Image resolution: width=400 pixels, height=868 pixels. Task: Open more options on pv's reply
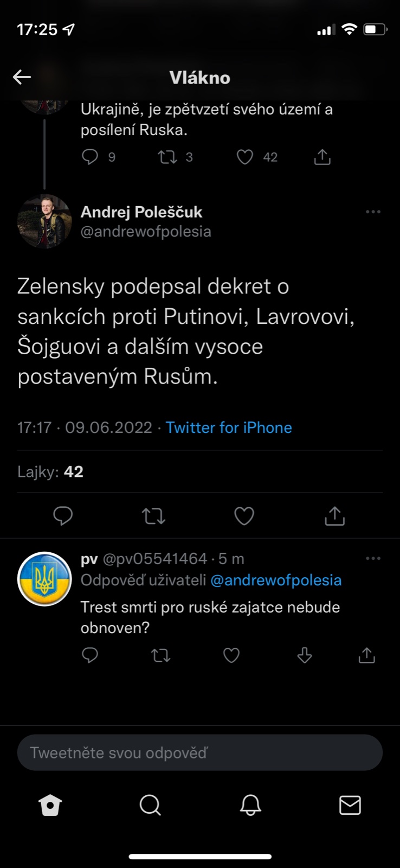[x=373, y=558]
